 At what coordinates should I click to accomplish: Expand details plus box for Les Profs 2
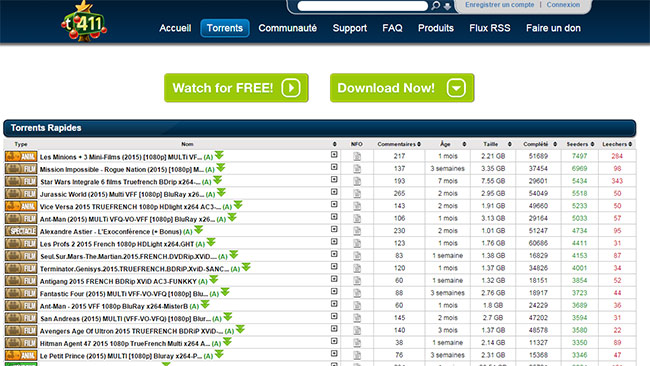point(334,242)
